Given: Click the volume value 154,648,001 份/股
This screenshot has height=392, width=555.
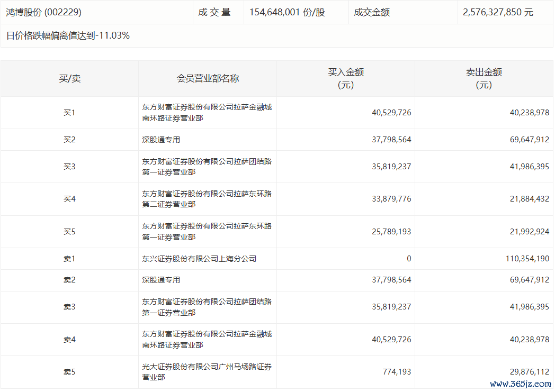Looking at the screenshot, I should pos(287,12).
